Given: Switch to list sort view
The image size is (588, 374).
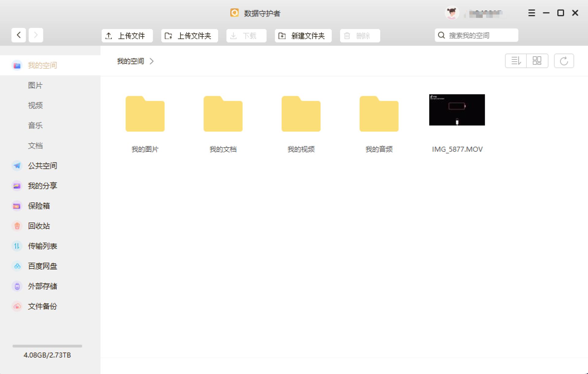Looking at the screenshot, I should point(516,61).
